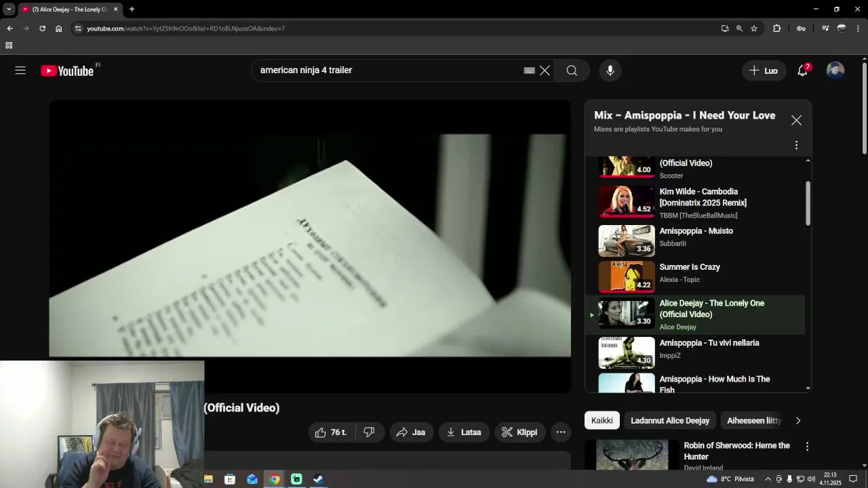View site information icon in address bar
Viewport: 868px width, 488px height.
pyautogui.click(x=78, y=28)
